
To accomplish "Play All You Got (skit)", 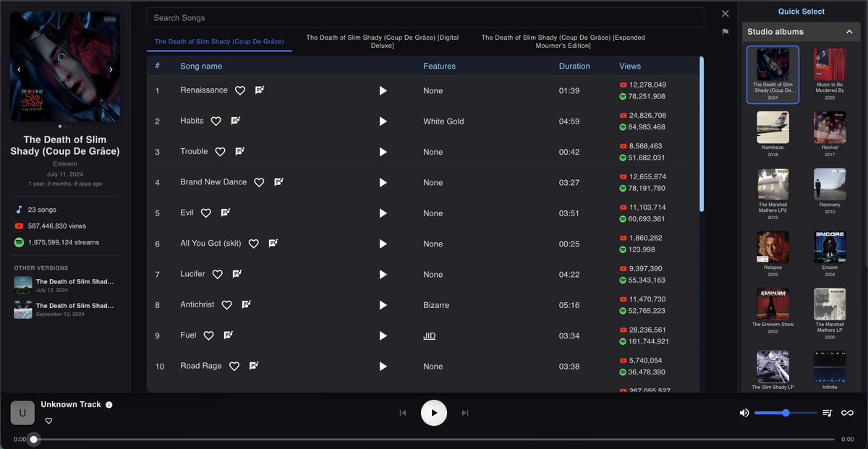I will coord(383,244).
